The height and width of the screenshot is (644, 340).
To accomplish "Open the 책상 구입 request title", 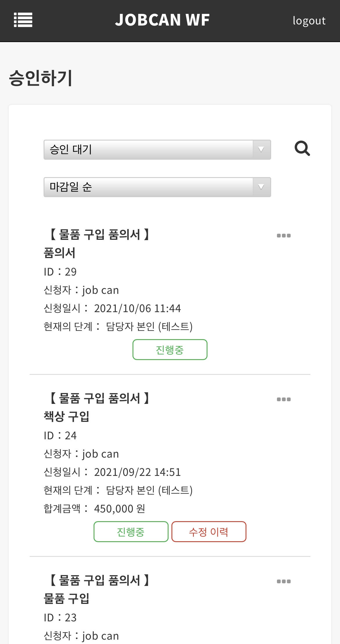I will click(x=67, y=416).
